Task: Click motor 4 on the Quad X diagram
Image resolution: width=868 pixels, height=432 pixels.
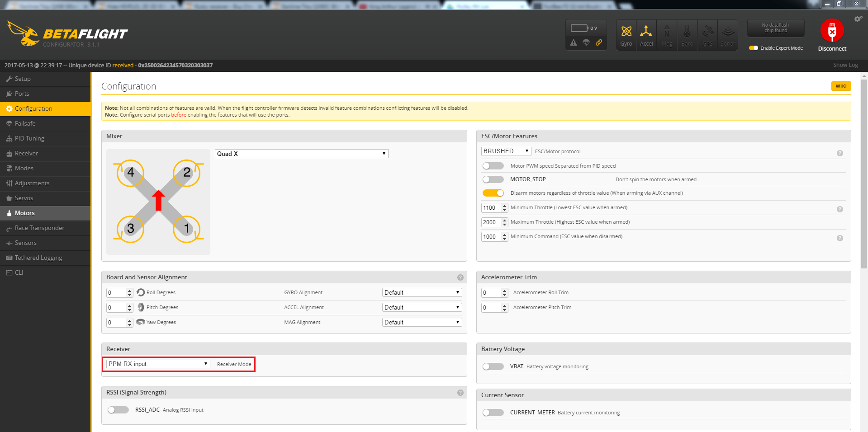Action: point(131,173)
